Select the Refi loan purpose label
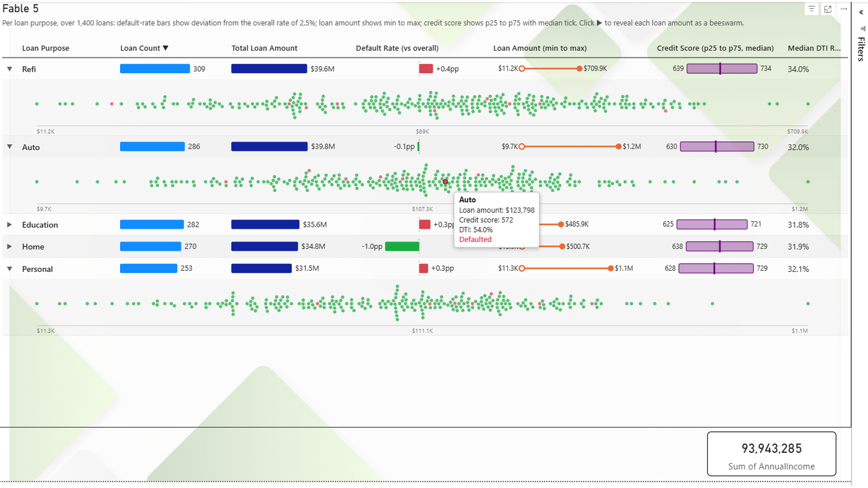Screen dimensions: 868x488 pyautogui.click(x=29, y=69)
